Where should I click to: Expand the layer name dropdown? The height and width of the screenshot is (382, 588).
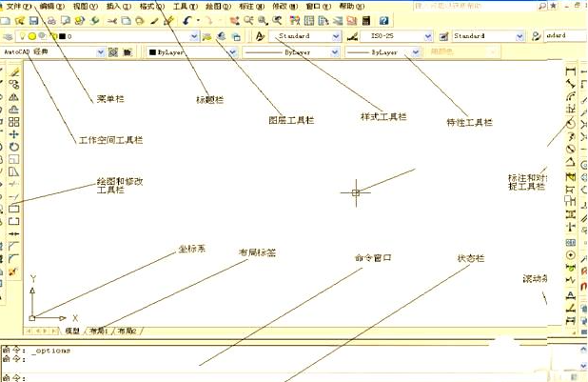pyautogui.click(x=193, y=36)
